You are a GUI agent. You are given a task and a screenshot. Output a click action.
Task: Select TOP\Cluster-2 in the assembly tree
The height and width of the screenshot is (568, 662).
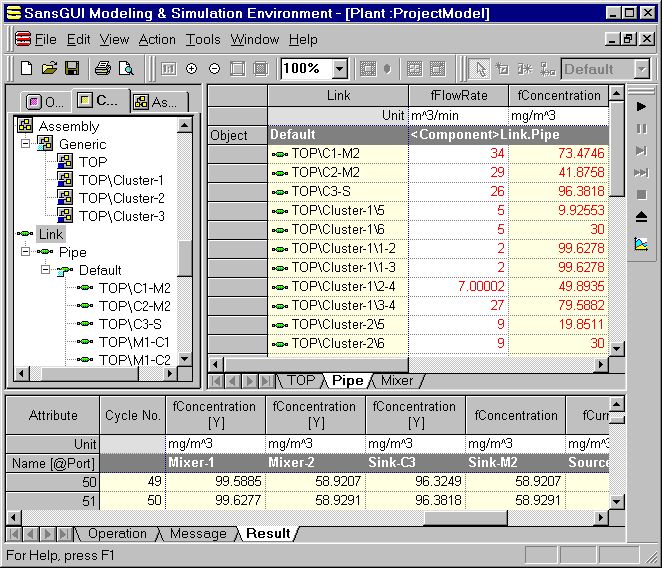click(x=121, y=198)
